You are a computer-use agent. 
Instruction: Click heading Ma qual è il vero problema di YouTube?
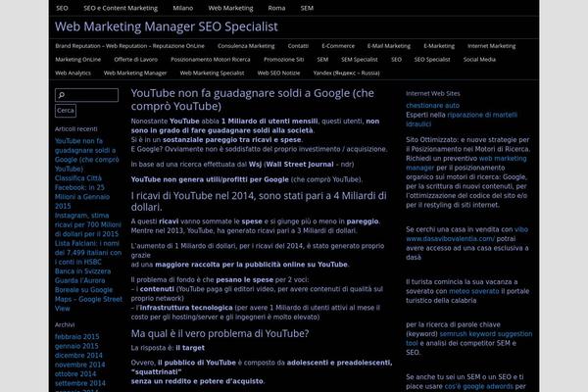point(220,333)
